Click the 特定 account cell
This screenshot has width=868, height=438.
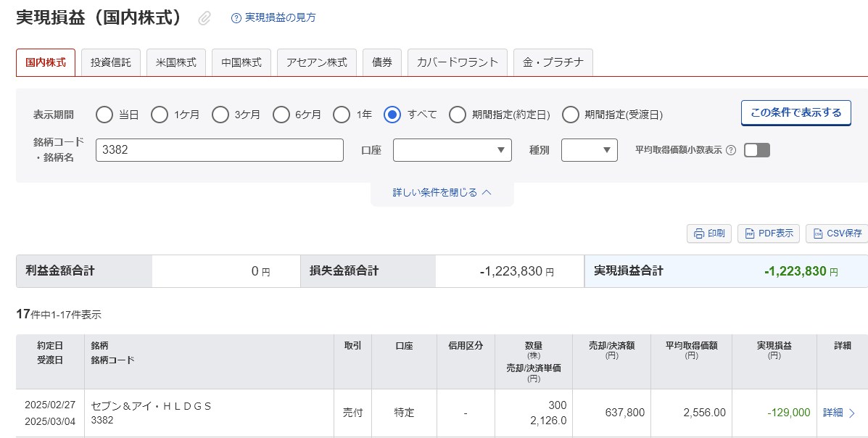(404, 413)
